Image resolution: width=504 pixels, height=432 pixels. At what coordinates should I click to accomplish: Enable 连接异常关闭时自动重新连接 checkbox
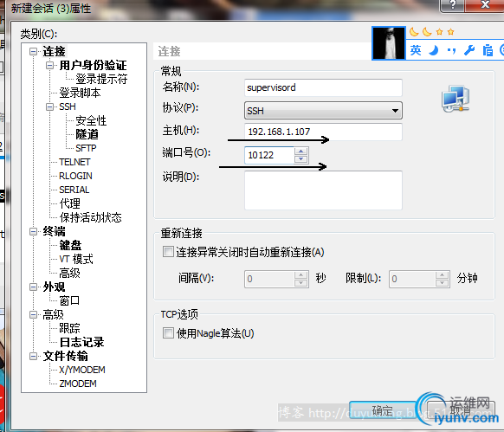[x=168, y=252]
